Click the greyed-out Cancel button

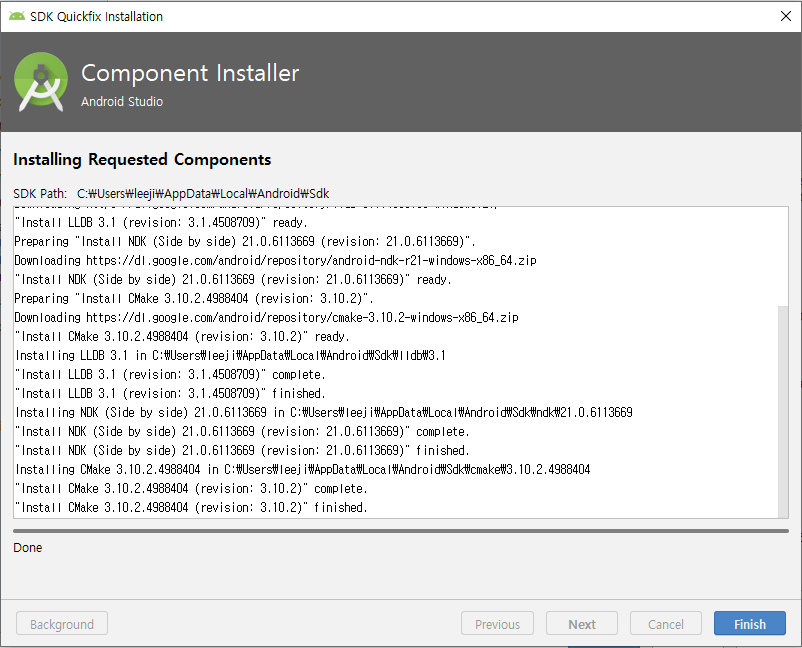coord(665,624)
